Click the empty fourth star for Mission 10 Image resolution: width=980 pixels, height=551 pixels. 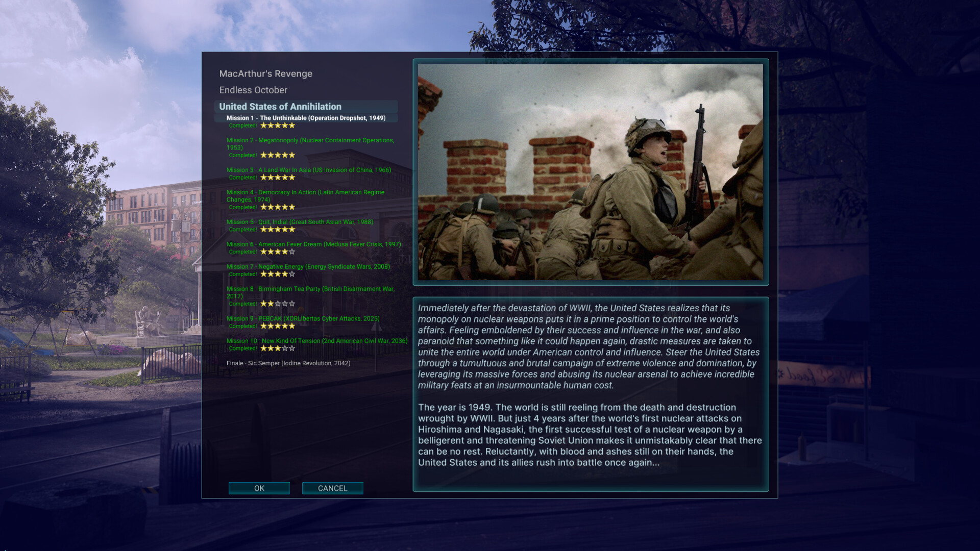tap(285, 348)
